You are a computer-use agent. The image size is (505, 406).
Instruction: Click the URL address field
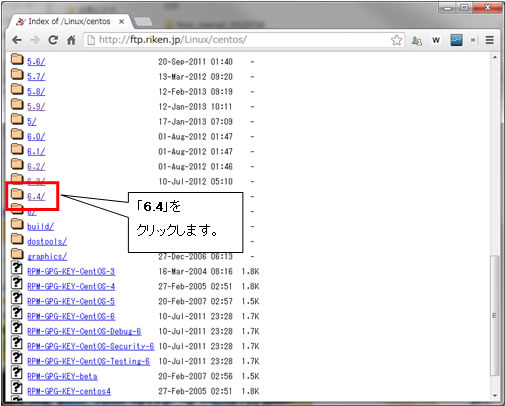tap(244, 40)
